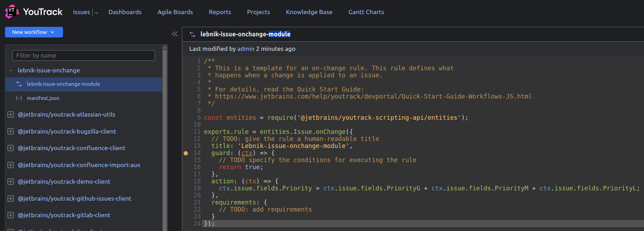Select the manifest.json file
Screen dimensions: 644x231
pyautogui.click(x=43, y=98)
